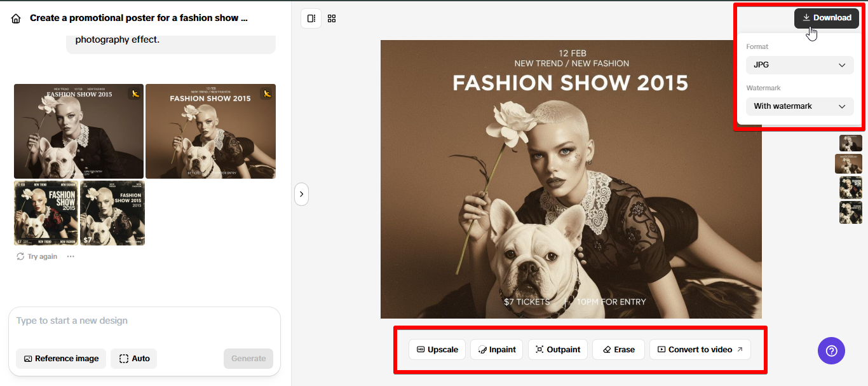Image resolution: width=868 pixels, height=386 pixels.
Task: Select the third thumbnail in right strip
Action: (x=851, y=188)
